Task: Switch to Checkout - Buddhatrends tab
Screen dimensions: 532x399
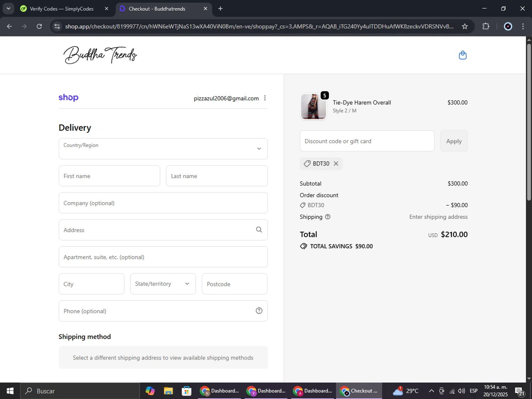Action: click(x=157, y=9)
